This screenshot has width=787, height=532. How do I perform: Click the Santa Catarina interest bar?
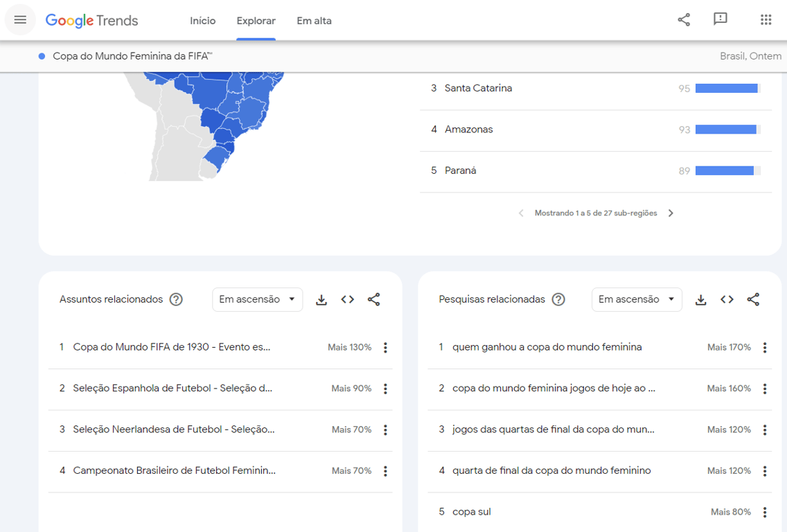click(725, 88)
